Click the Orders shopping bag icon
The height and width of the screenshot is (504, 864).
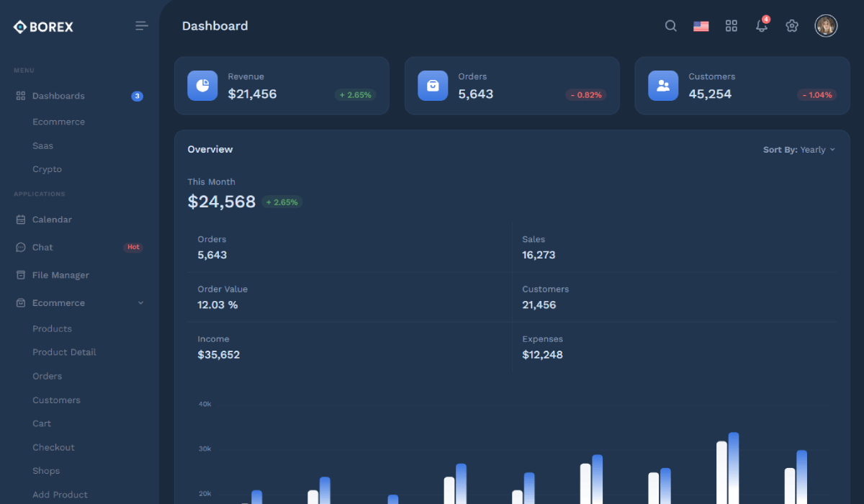coord(433,86)
